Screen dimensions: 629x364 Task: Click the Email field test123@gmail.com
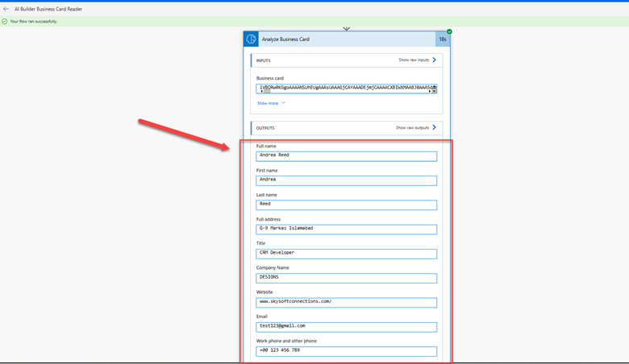point(347,327)
